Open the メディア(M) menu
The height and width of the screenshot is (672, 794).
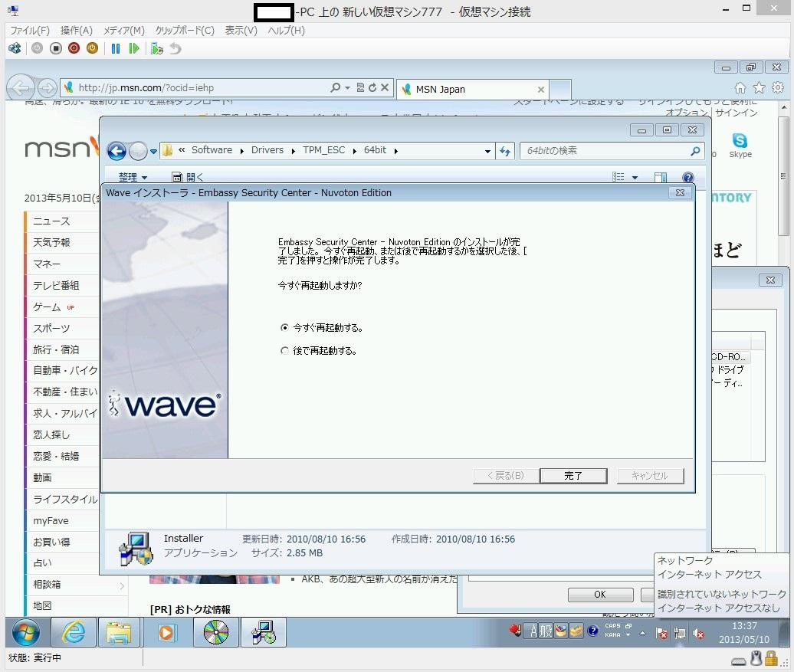point(124,31)
